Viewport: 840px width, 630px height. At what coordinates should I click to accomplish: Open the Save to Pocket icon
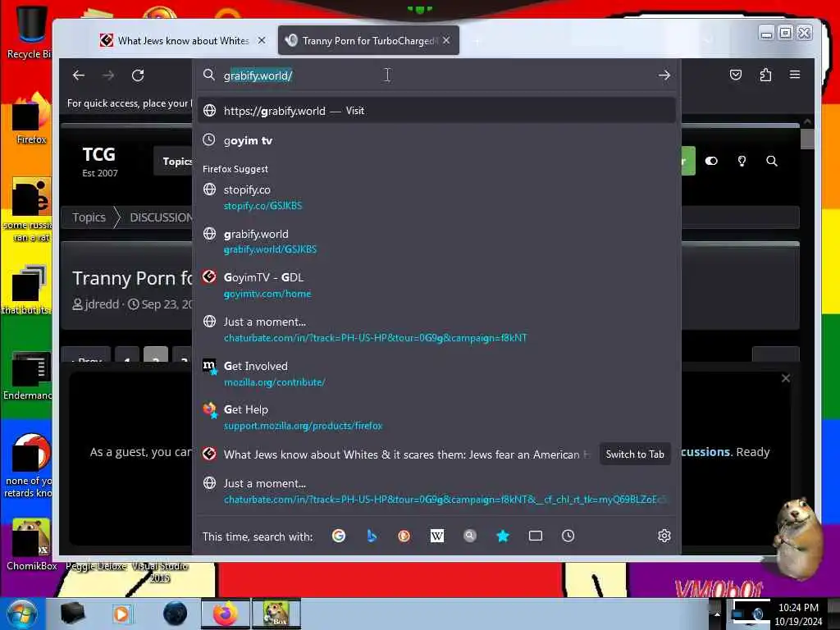pos(736,75)
